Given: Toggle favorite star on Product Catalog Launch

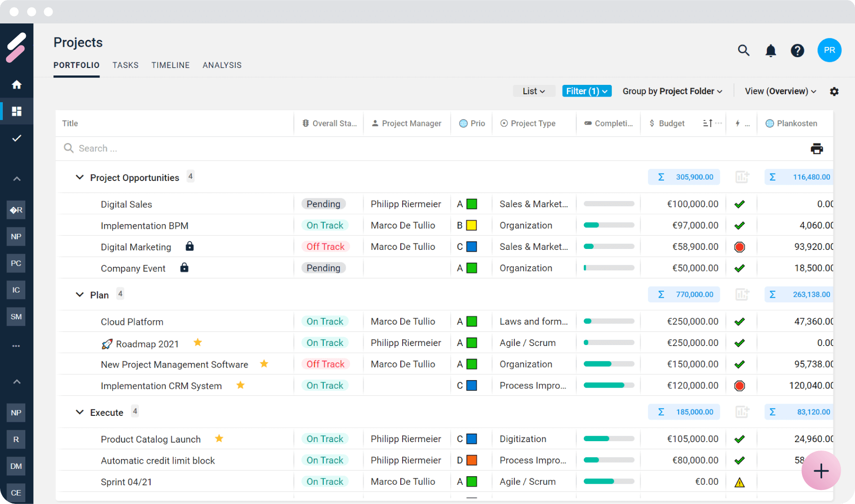Looking at the screenshot, I should tap(219, 439).
